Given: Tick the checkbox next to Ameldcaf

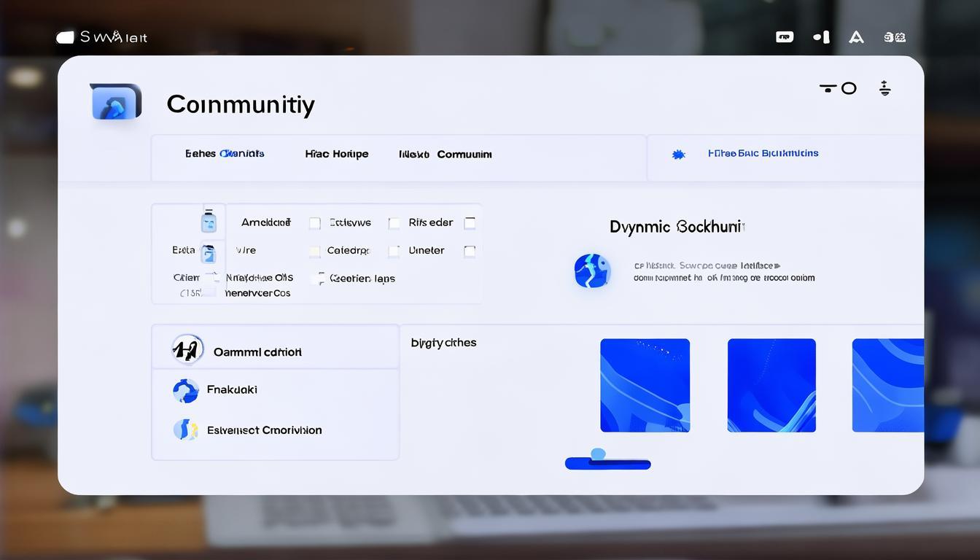Looking at the screenshot, I should (315, 223).
